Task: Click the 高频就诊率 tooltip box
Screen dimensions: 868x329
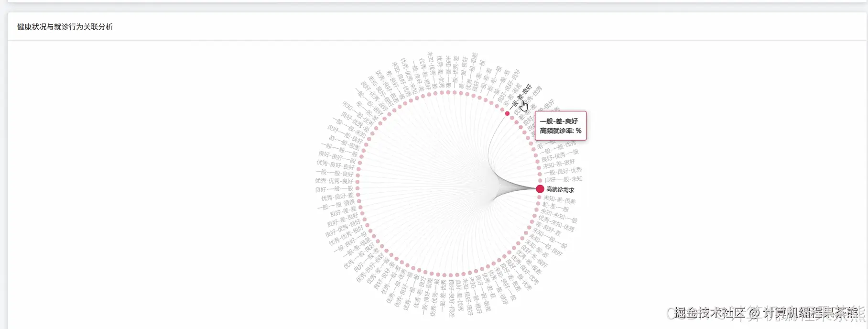Action: [x=561, y=126]
